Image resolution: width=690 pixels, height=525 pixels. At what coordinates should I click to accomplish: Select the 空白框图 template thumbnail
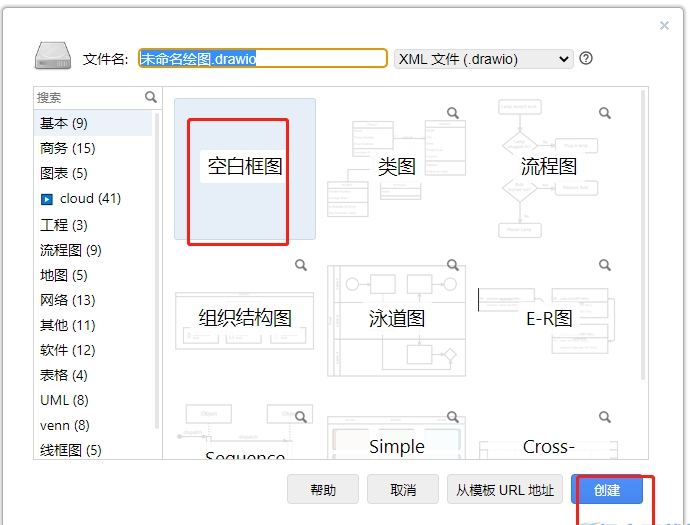(244, 168)
